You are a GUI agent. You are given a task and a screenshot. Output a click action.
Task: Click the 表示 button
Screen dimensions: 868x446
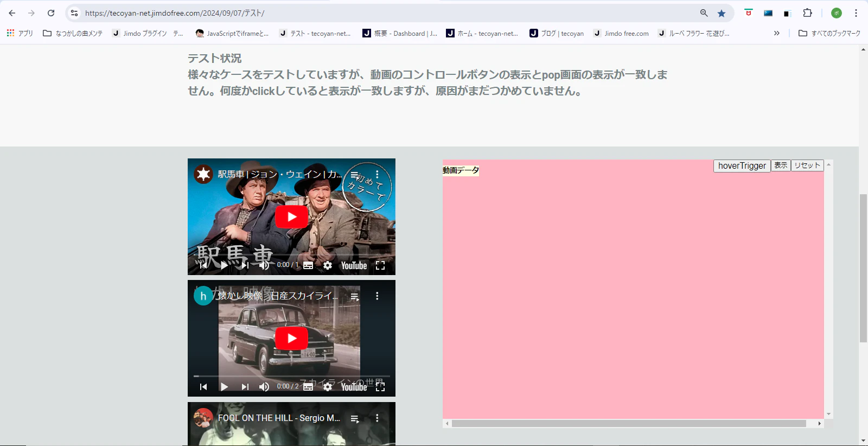coord(781,165)
